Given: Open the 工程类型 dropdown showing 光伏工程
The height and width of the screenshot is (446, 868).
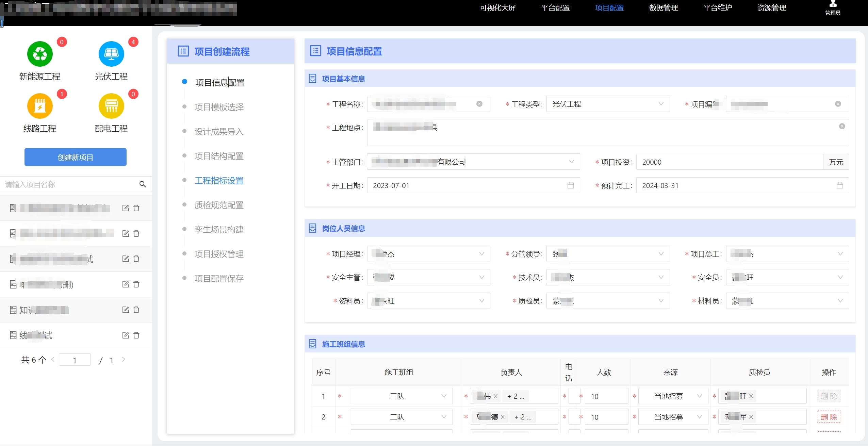Looking at the screenshot, I should coord(608,104).
